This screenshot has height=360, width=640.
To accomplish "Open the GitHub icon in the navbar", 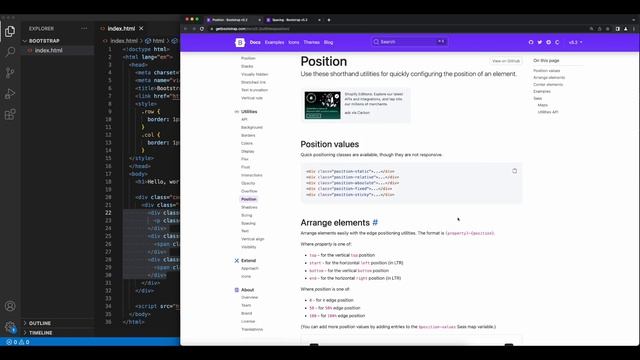I will pos(531,42).
